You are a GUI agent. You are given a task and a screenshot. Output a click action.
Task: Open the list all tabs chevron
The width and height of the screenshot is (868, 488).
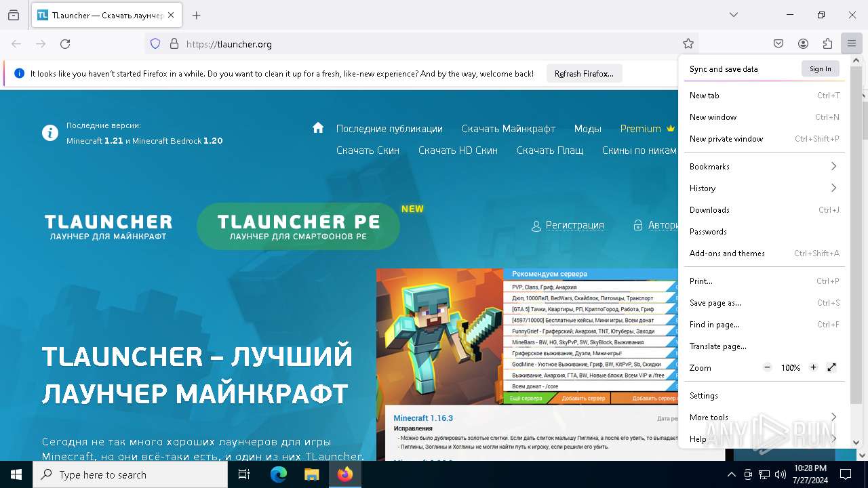pos(734,15)
